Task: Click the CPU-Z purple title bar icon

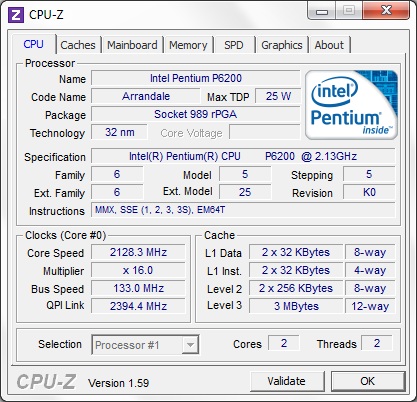Action: [16, 15]
